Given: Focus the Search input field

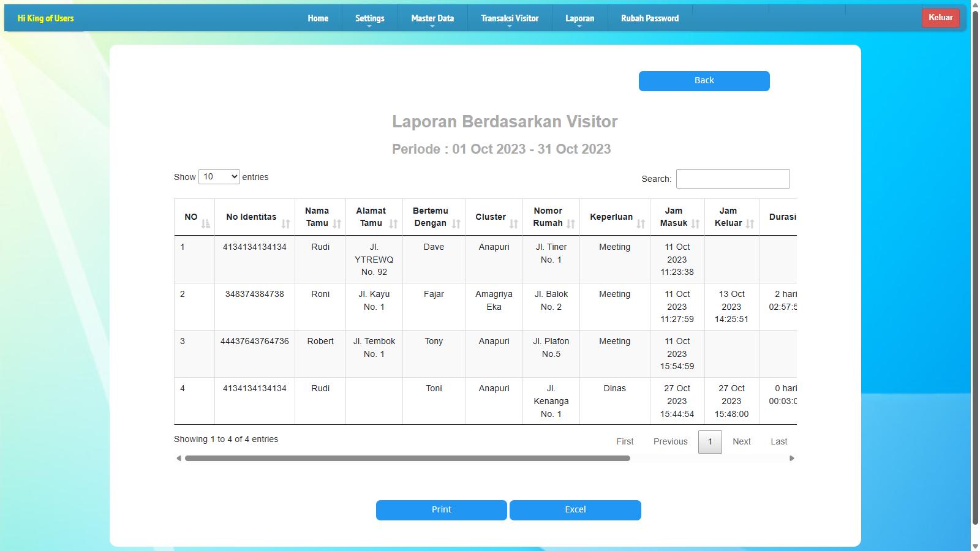Looking at the screenshot, I should tap(733, 179).
